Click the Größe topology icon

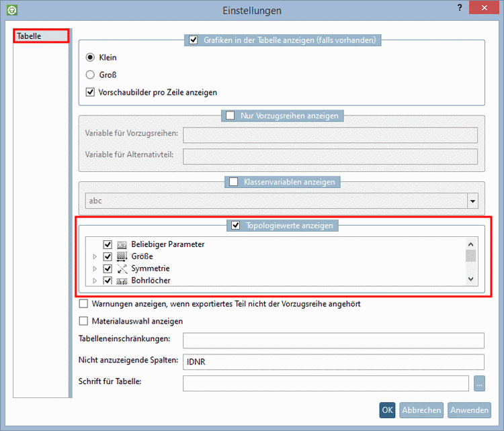(x=122, y=256)
